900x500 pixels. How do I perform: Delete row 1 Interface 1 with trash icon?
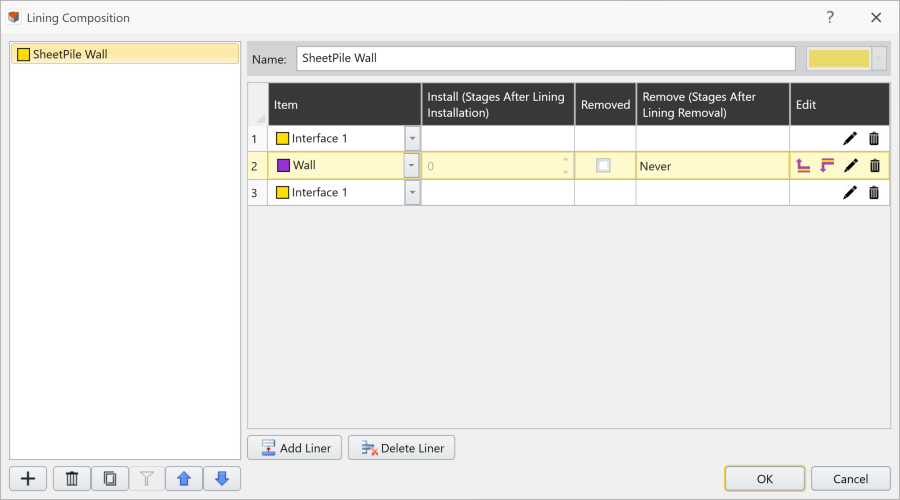tap(874, 138)
